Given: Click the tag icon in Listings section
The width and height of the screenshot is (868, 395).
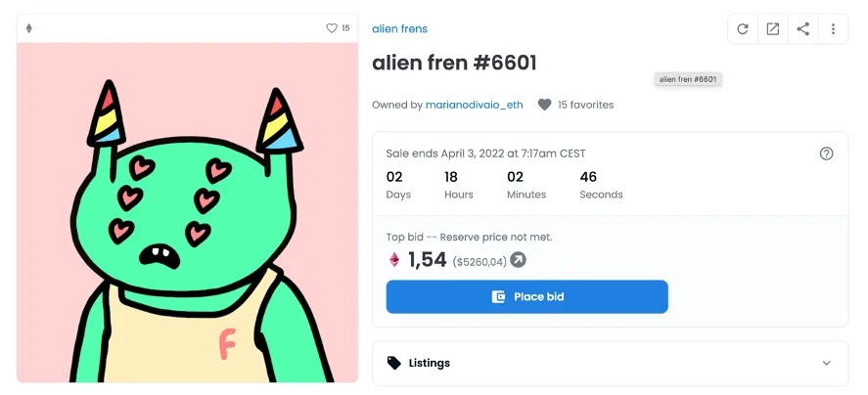Looking at the screenshot, I should (x=394, y=363).
